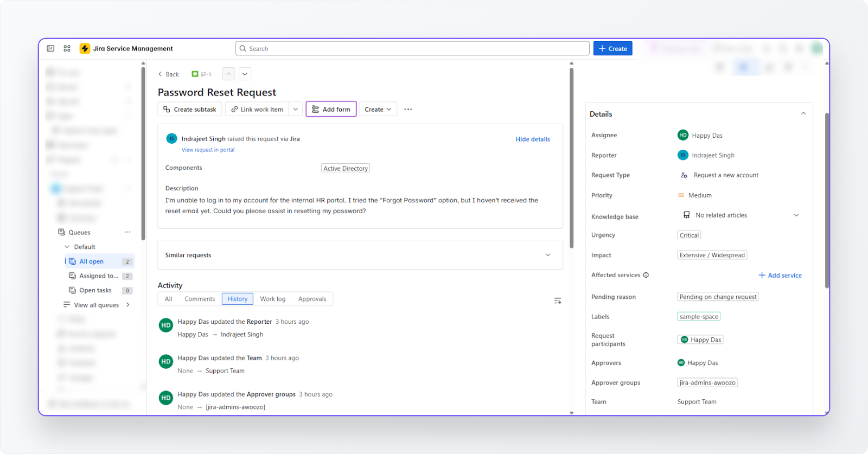Click the Support Team value in Details
The image size is (868, 454).
pos(697,402)
